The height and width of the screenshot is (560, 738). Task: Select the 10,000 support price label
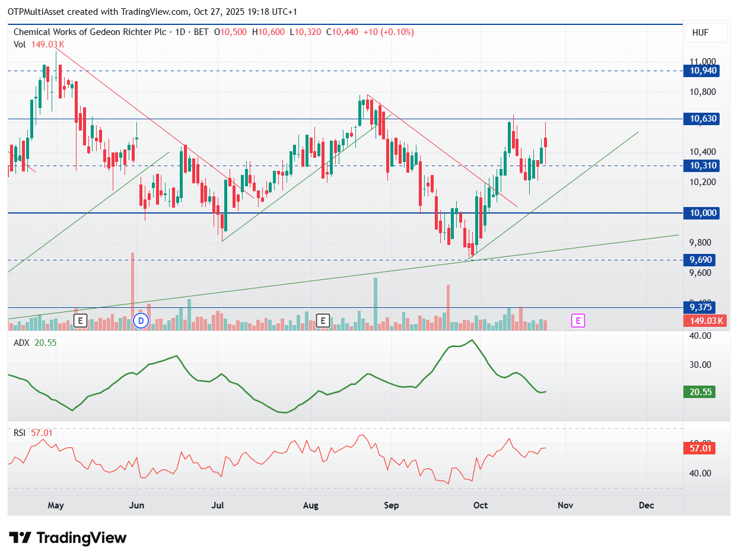[704, 213]
